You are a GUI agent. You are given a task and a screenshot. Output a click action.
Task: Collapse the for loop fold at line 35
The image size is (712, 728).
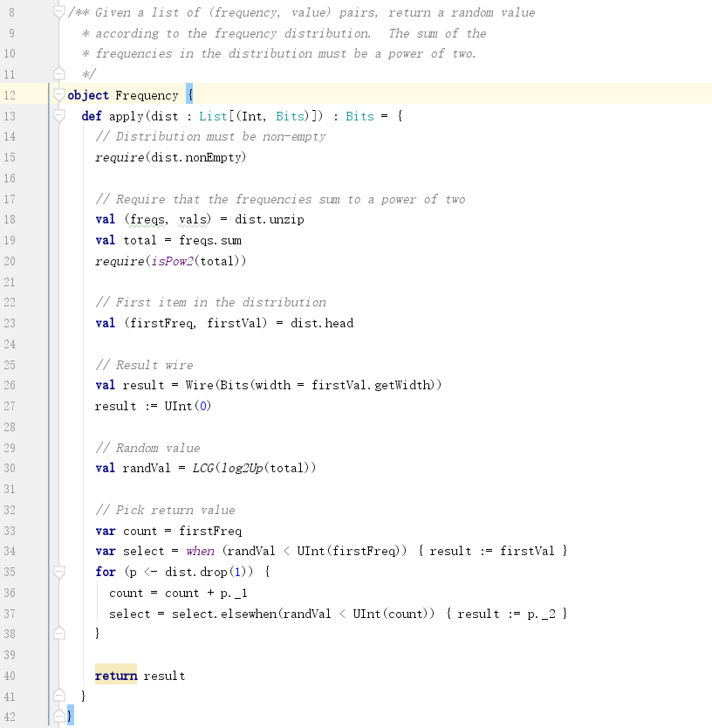(59, 572)
